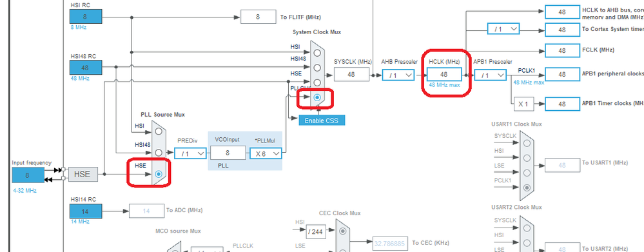Image resolution: width=644 pixels, height=252 pixels.
Task: Select PCLK1 in USART1 Clock Mux
Action: pyautogui.click(x=527, y=188)
